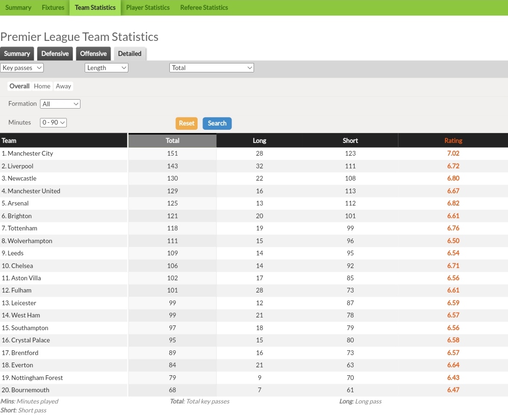Sort by the Long column header
This screenshot has width=508, height=420.
[x=259, y=141]
